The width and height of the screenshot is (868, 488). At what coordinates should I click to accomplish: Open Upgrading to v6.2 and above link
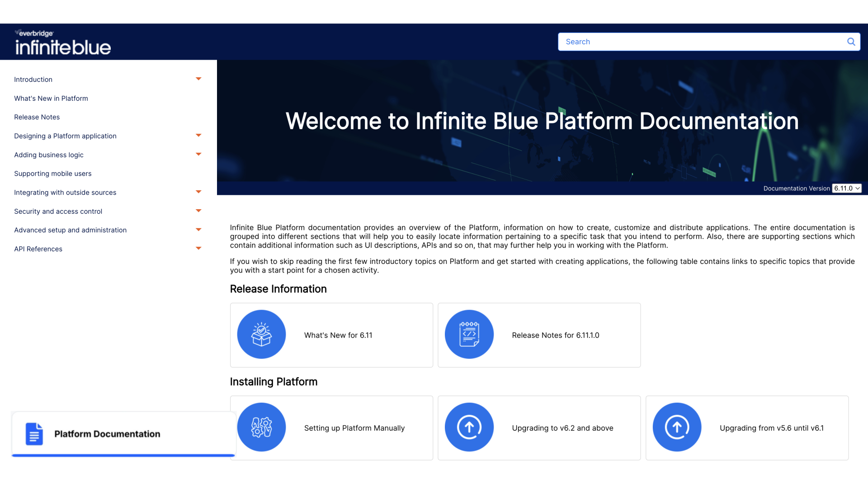[562, 428]
